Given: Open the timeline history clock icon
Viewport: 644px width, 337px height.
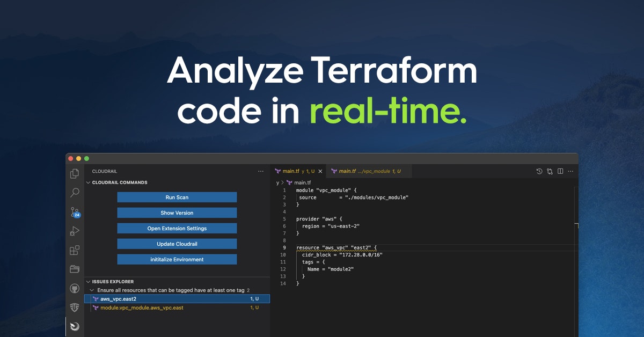Looking at the screenshot, I should 539,171.
